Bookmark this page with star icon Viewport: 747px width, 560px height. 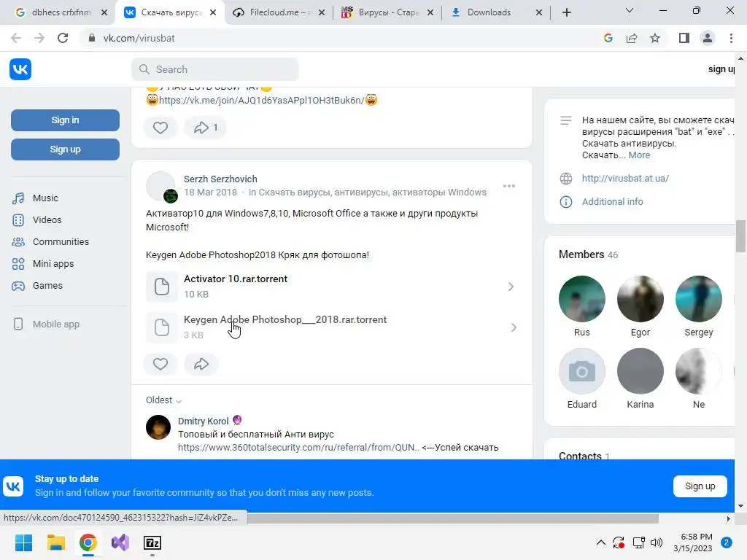tap(655, 38)
